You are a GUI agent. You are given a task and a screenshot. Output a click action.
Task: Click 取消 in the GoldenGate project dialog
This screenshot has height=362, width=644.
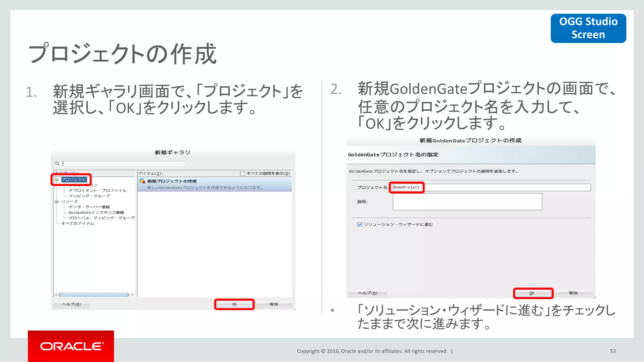pos(573,293)
